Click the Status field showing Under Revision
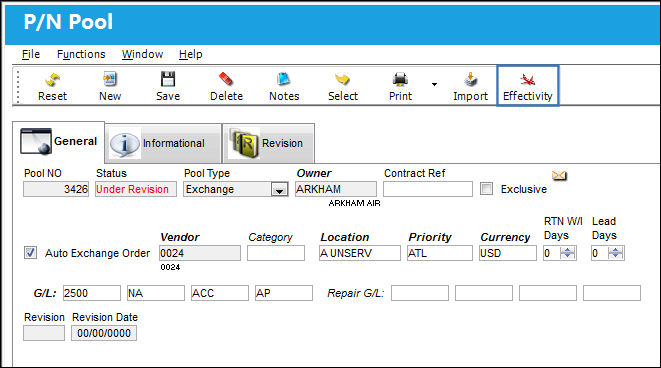Viewport: 661px width, 368px height. 136,189
